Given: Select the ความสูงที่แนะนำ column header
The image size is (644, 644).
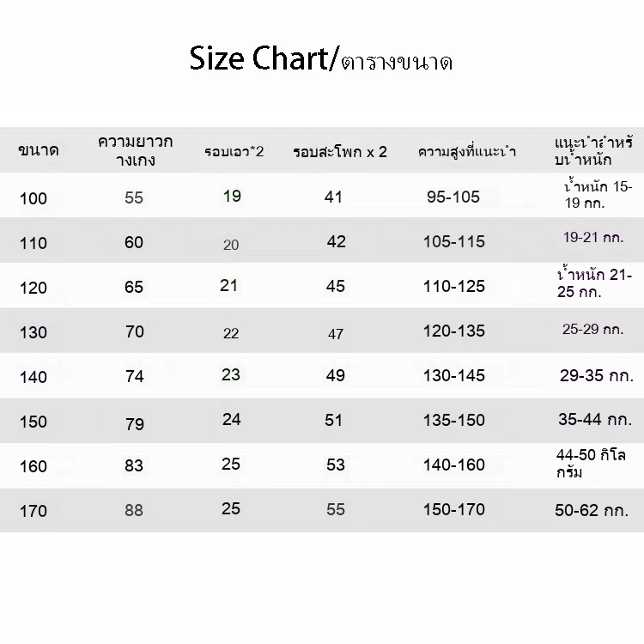Looking at the screenshot, I should coord(467,151).
